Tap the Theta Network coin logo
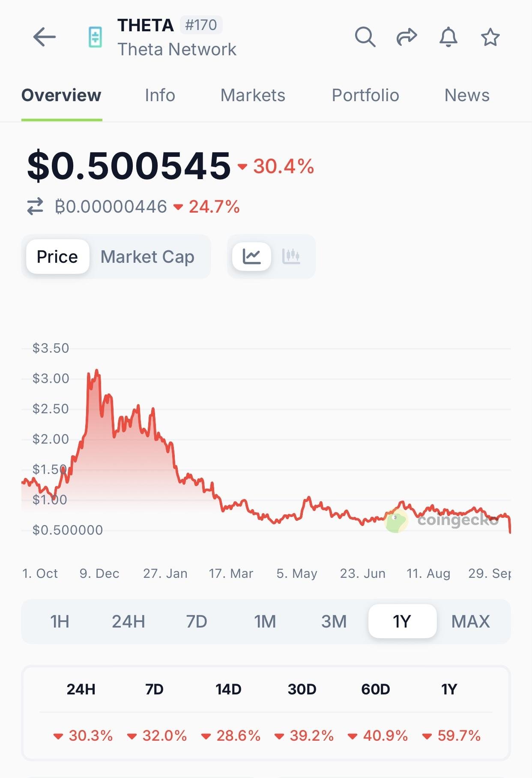Viewport: 532px width, 778px height. click(x=95, y=37)
